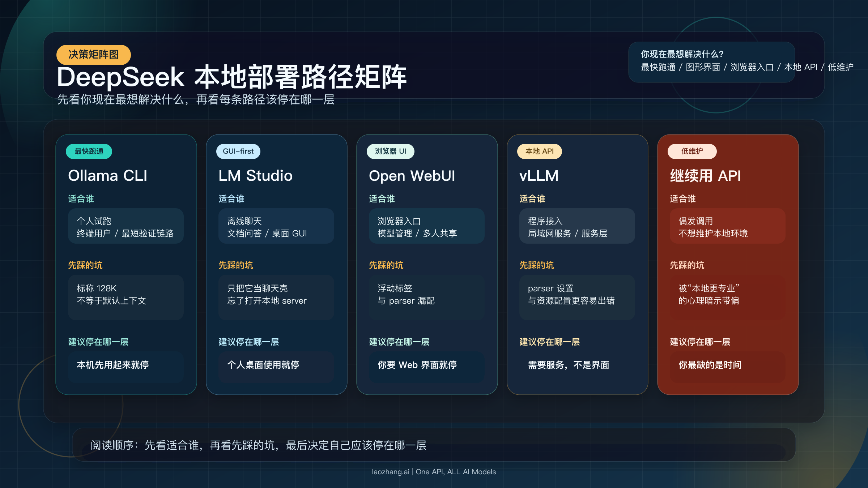Click the 本地 API tag pill
Image resolution: width=868 pixels, height=488 pixels.
[539, 151]
